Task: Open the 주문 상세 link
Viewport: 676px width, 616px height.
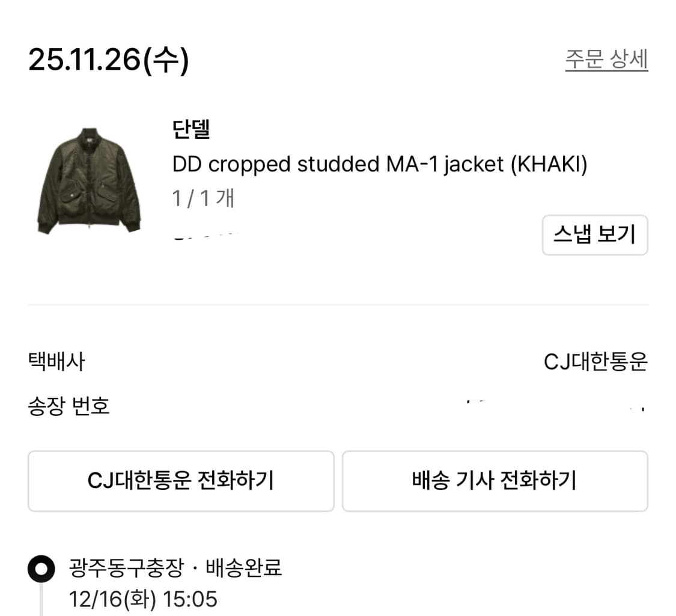Action: pos(606,58)
